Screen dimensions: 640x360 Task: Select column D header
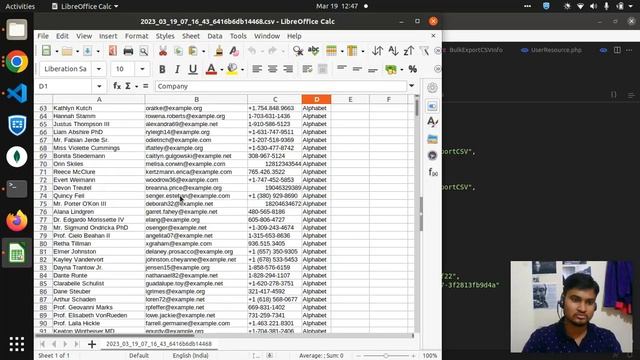coord(316,99)
